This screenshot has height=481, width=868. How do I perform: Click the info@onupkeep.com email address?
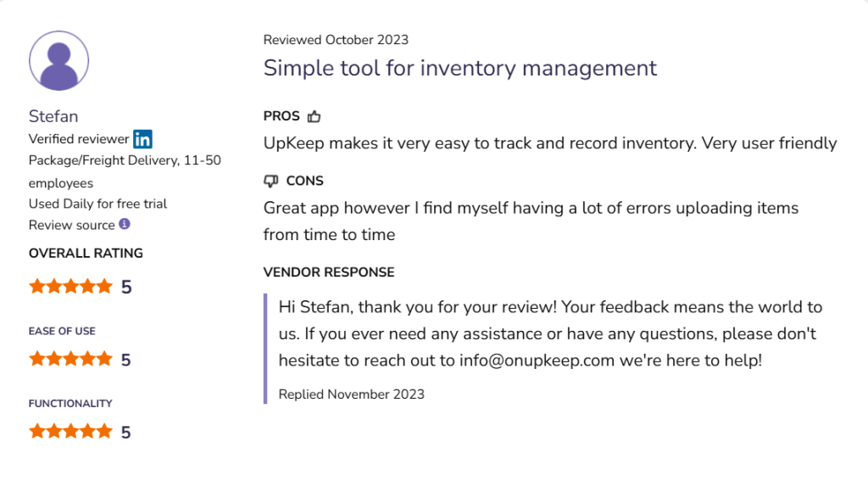pos(537,360)
